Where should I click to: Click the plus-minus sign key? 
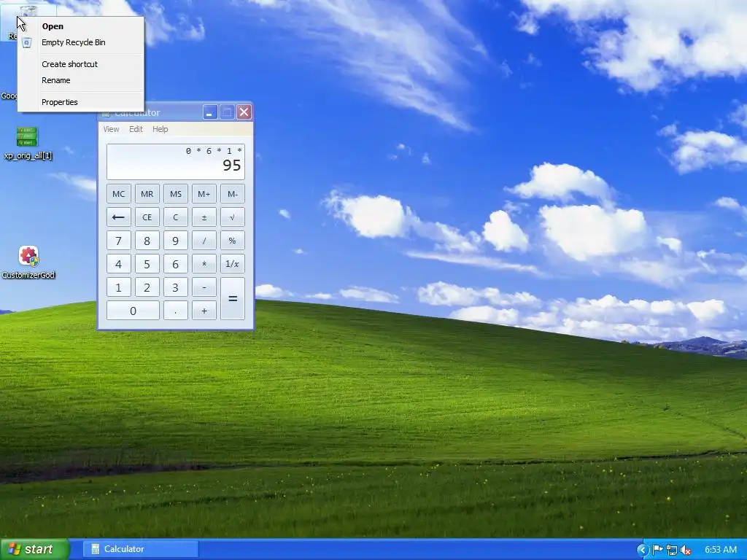coord(204,217)
